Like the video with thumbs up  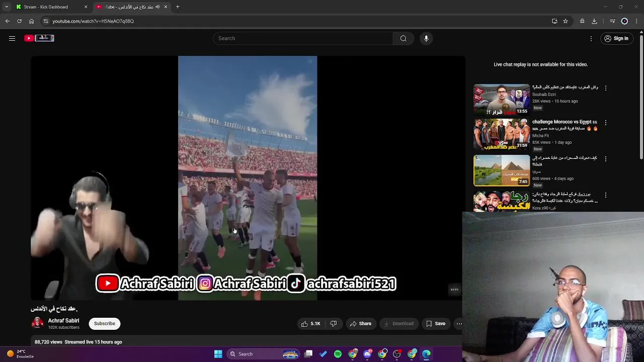tap(311, 324)
